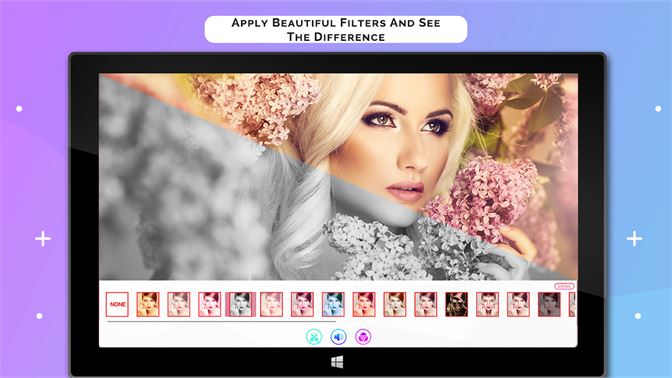Click the Windows logo on tablet bezel
The height and width of the screenshot is (378, 672).
click(x=337, y=362)
